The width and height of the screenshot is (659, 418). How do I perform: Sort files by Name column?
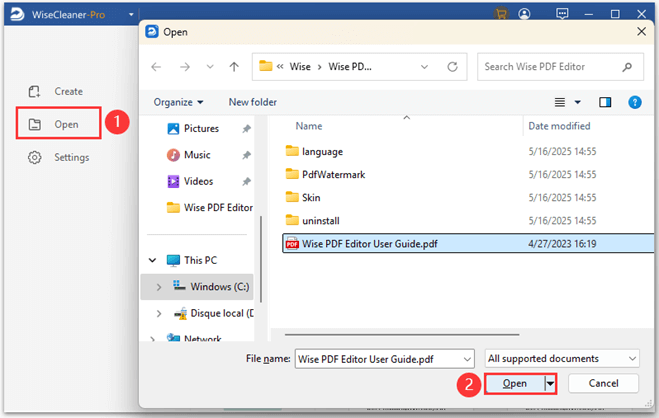coord(309,126)
